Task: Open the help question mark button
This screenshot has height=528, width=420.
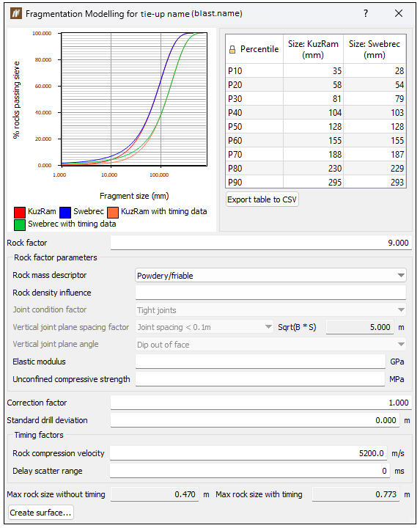Action: point(366,13)
